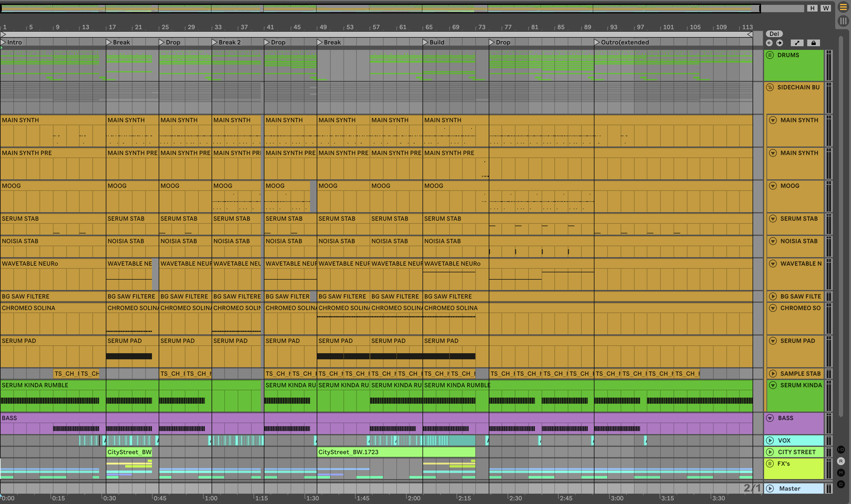Unfold the DRUMS group track icon
Image resolution: width=851 pixels, height=504 pixels.
[770, 55]
